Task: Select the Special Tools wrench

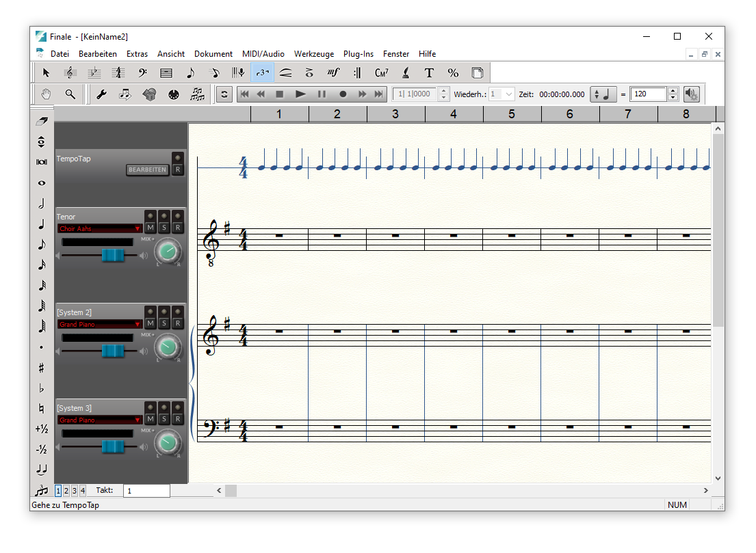Action: [x=101, y=94]
